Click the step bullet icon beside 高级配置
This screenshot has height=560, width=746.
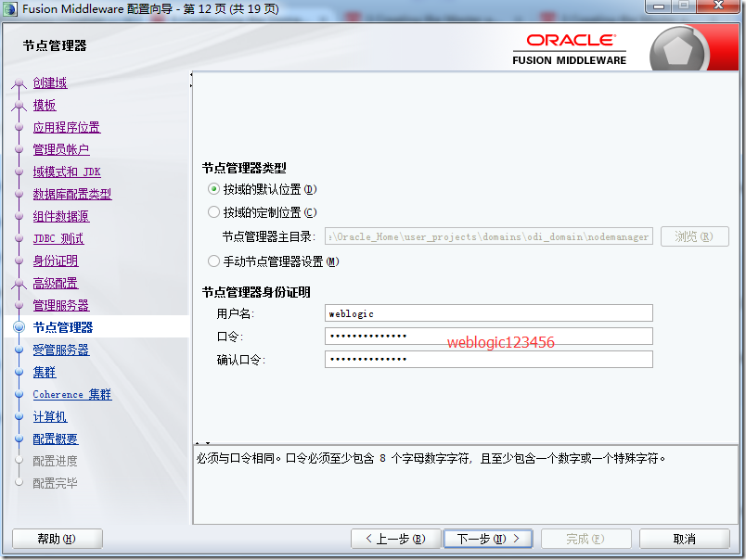point(19,284)
